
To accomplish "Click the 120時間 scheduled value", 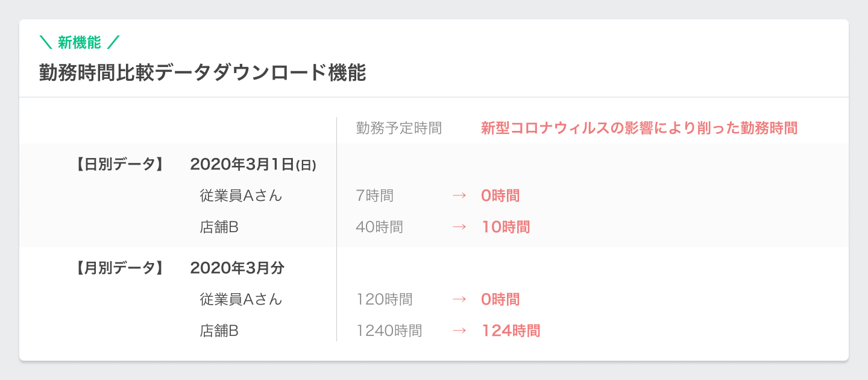I will click(385, 299).
